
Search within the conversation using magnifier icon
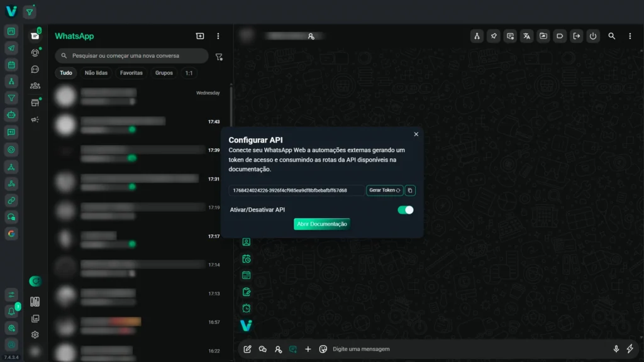click(x=612, y=36)
